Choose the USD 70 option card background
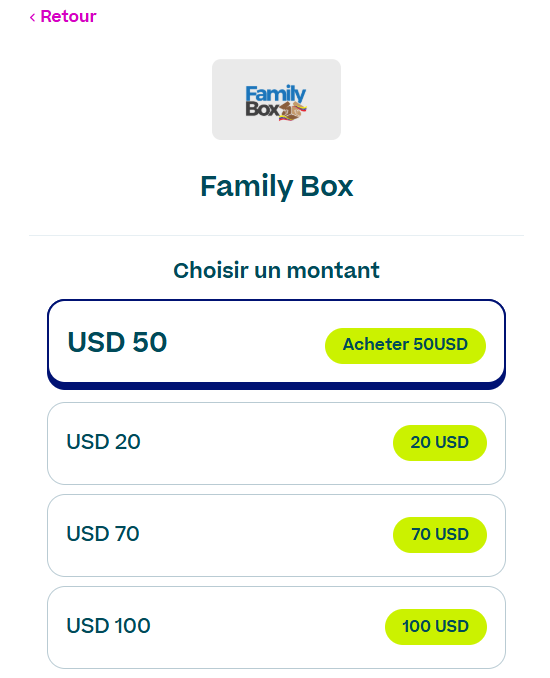 [264, 535]
